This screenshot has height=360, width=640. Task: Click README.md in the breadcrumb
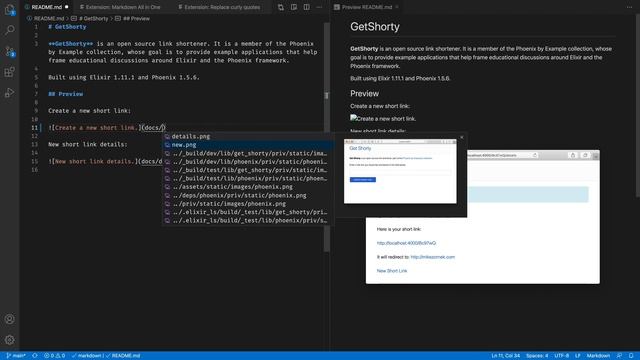coord(49,18)
